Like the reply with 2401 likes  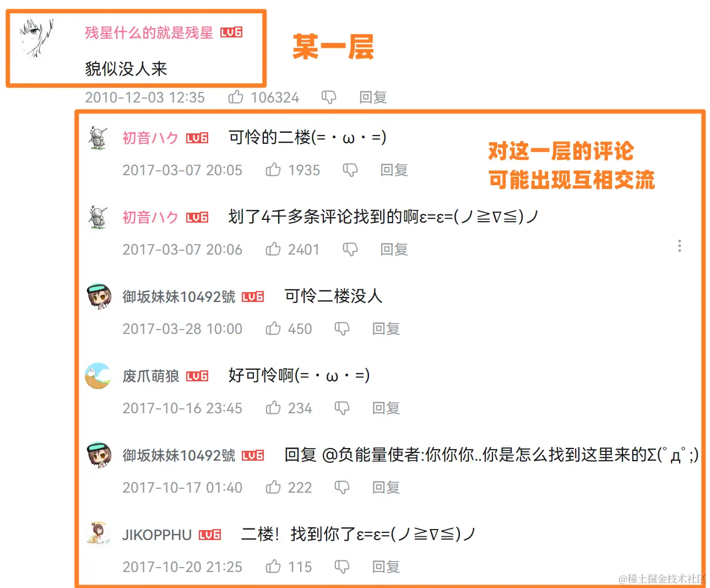pyautogui.click(x=273, y=249)
